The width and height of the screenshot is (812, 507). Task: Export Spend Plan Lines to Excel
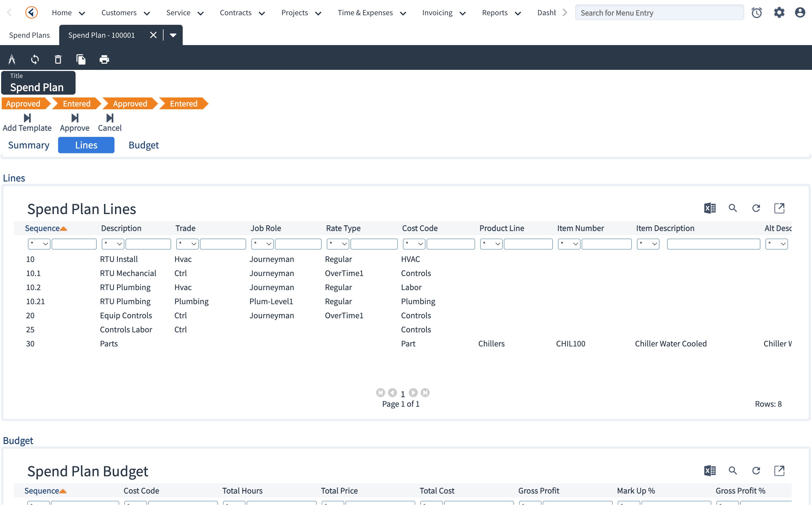tap(709, 208)
